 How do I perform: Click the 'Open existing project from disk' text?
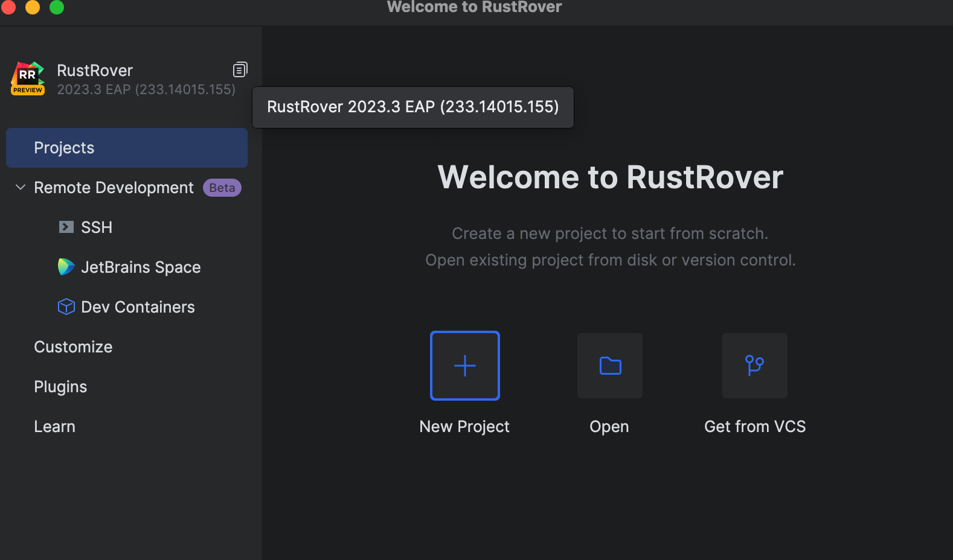tap(611, 260)
